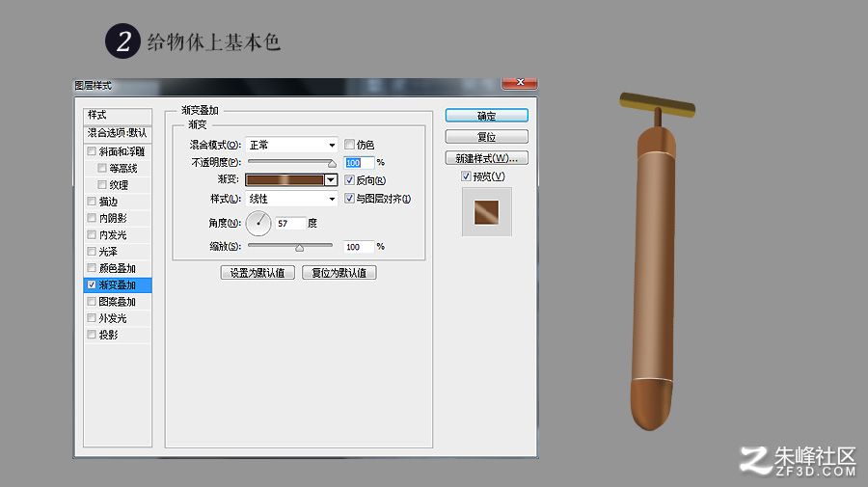Click 确定 OK button
The image size is (868, 487).
tap(487, 116)
